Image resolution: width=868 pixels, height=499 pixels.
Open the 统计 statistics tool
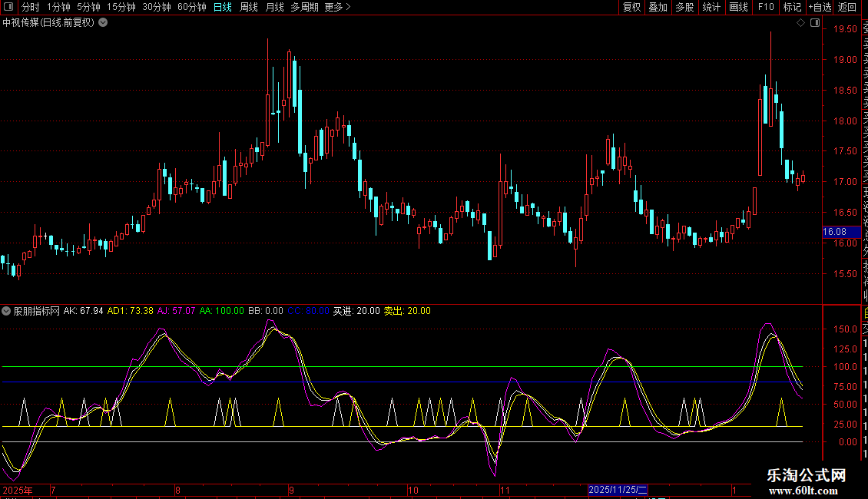point(711,7)
